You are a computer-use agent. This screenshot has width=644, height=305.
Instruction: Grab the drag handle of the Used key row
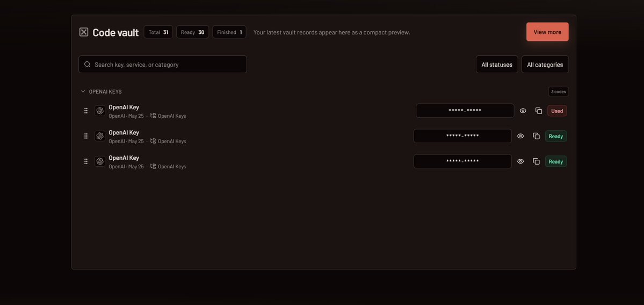coord(86,111)
